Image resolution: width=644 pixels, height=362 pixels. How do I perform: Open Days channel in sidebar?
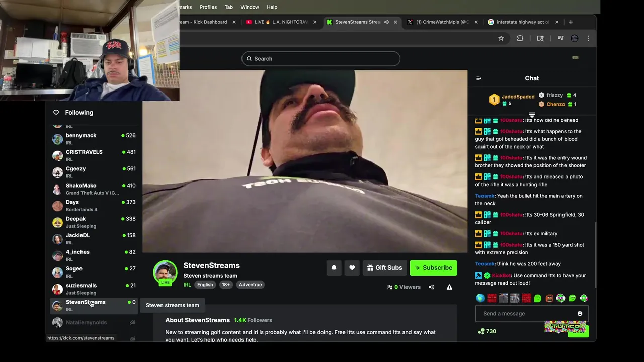pyautogui.click(x=94, y=205)
